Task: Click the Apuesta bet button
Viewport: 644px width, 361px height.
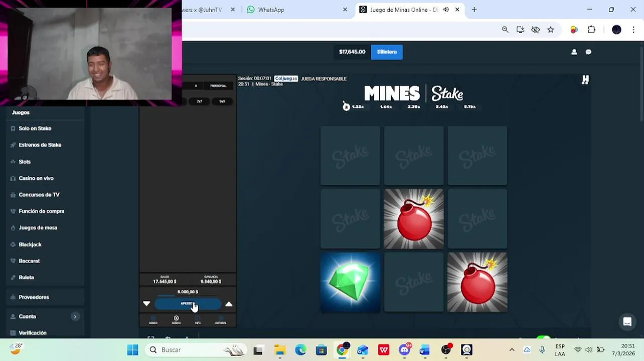Action: (x=188, y=304)
